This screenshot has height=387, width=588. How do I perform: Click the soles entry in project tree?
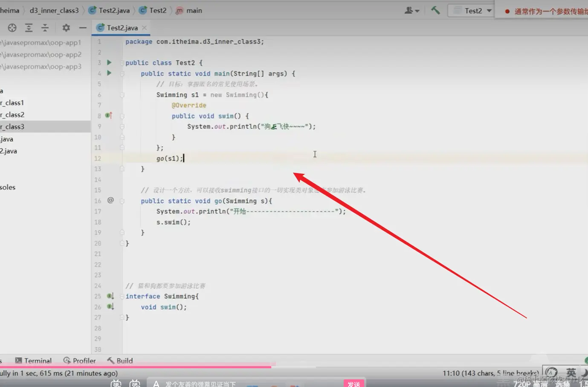click(8, 187)
